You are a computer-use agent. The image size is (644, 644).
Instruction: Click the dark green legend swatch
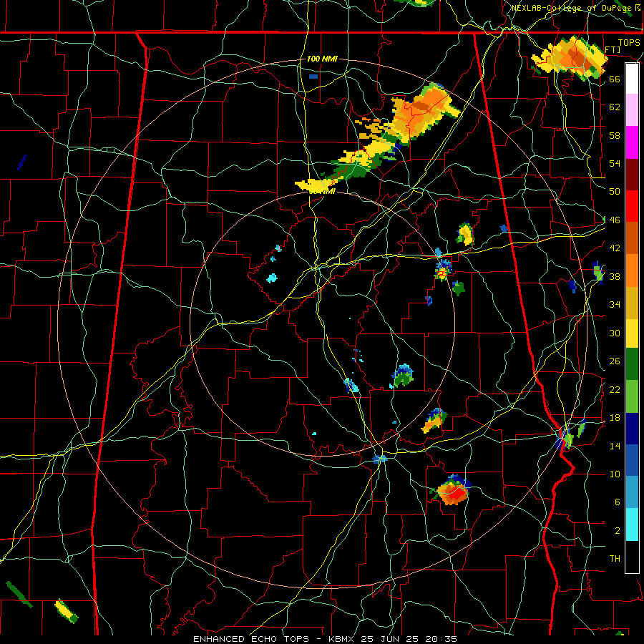click(632, 364)
